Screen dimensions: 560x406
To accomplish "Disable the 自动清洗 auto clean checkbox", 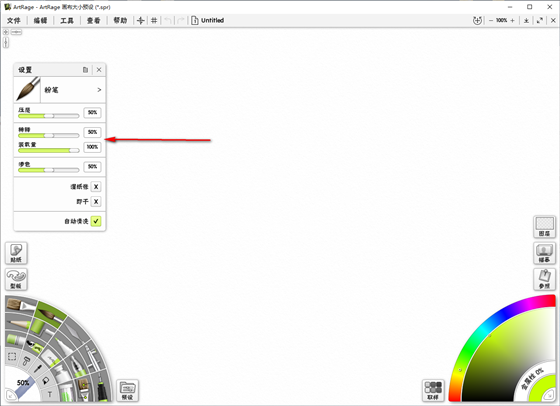I will click(96, 221).
